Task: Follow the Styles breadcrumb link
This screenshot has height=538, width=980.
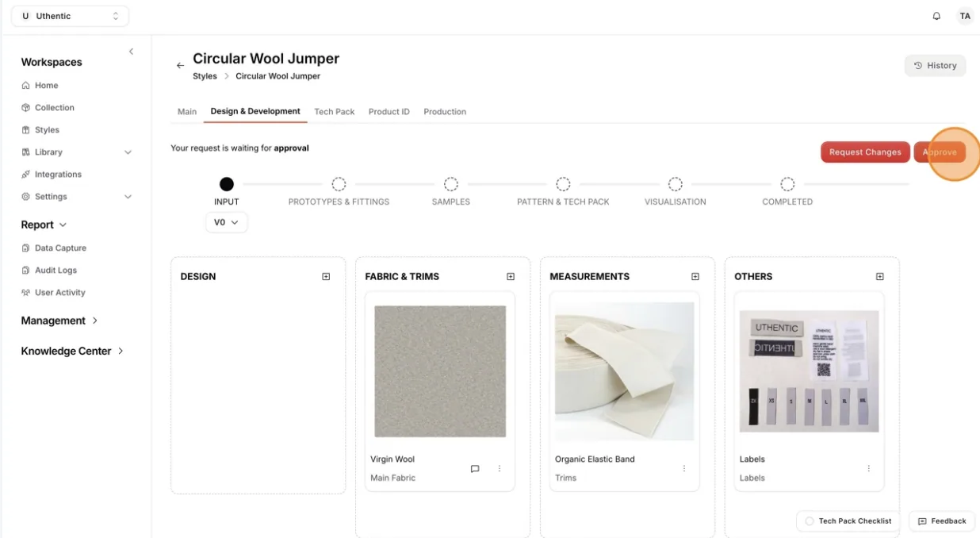Action: pyautogui.click(x=205, y=76)
